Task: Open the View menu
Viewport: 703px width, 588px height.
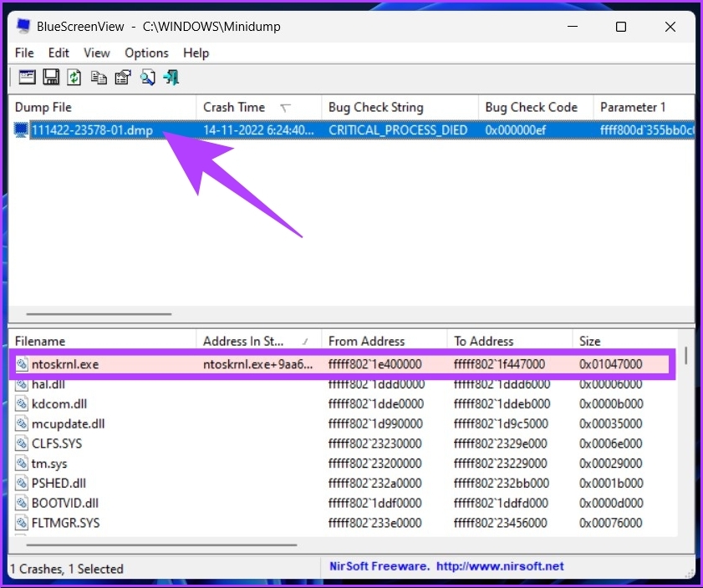Action: click(97, 53)
